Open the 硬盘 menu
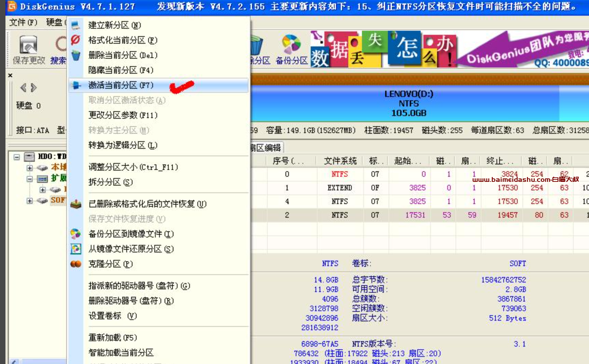 coord(56,23)
